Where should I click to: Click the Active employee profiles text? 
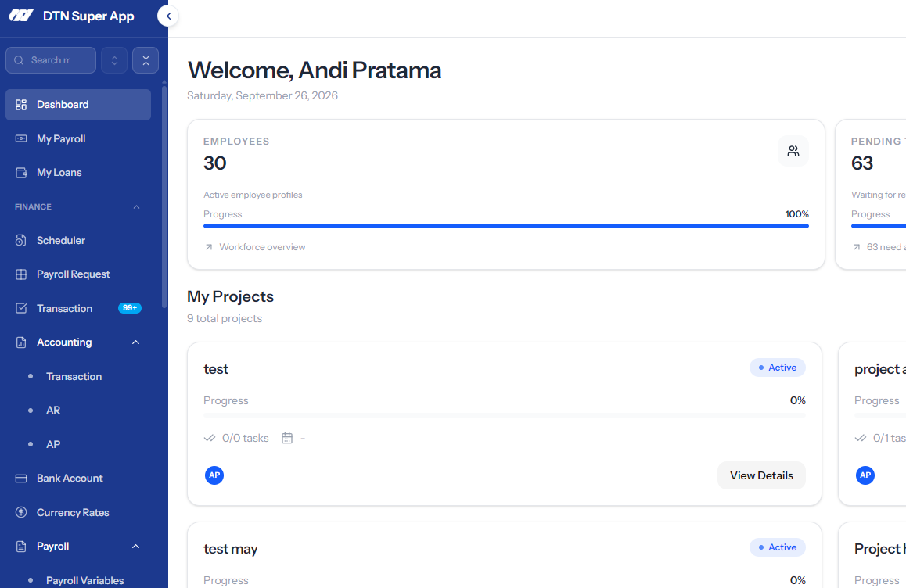[253, 195]
